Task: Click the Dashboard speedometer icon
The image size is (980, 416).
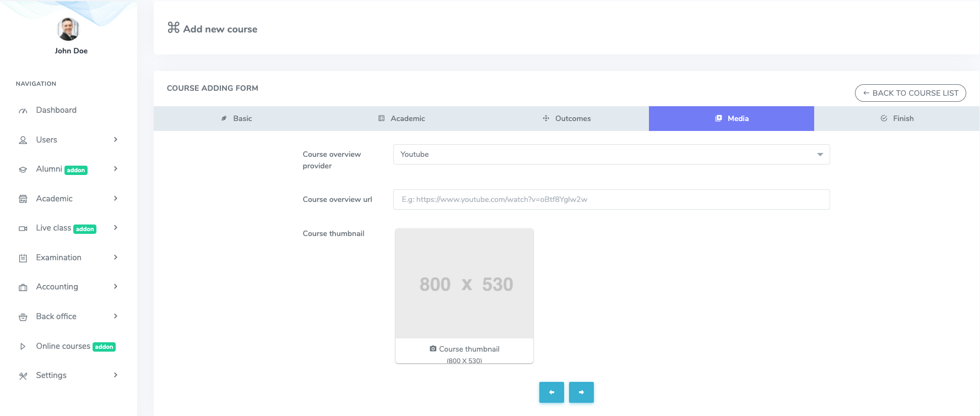Action: coord(23,111)
